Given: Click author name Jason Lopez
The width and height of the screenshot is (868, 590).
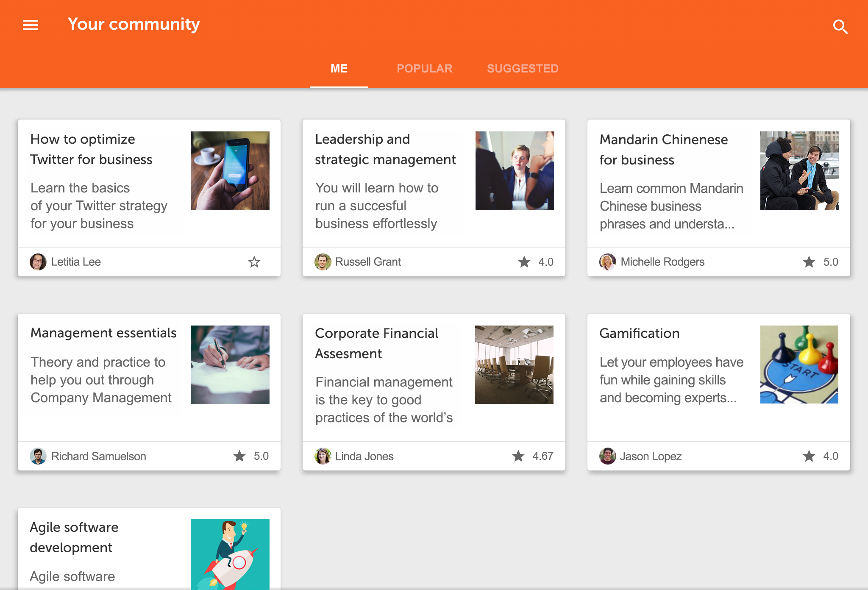Looking at the screenshot, I should pos(651,456).
